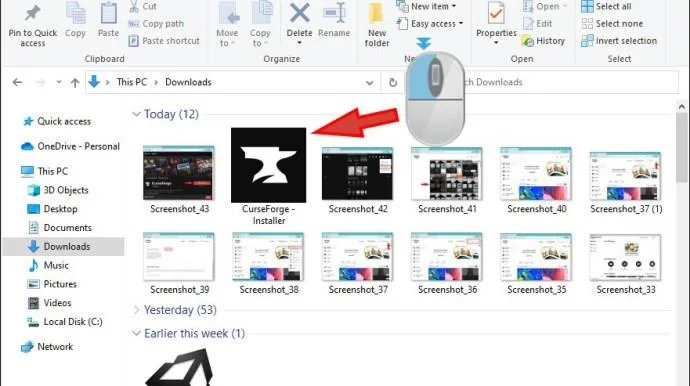This screenshot has height=386, width=690.
Task: Click the Copy ribbon button
Action: click(x=75, y=20)
